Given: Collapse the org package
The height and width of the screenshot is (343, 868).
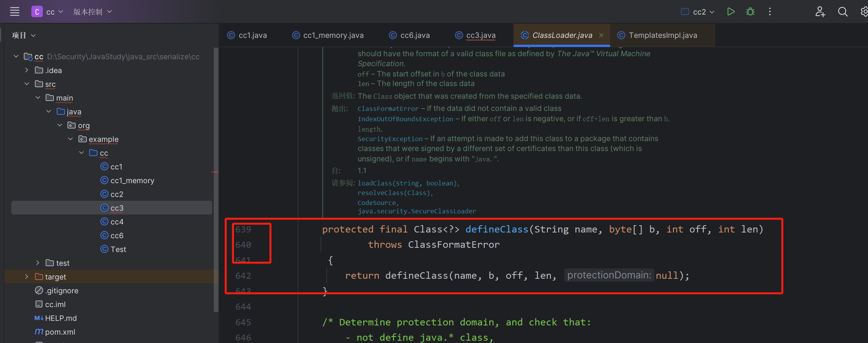Looking at the screenshot, I should [60, 125].
